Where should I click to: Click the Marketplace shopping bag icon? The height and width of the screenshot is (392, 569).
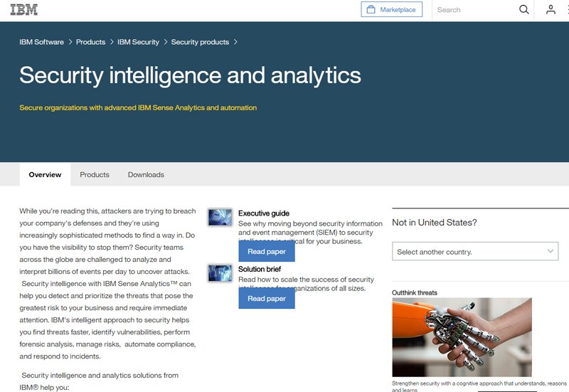(x=371, y=9)
